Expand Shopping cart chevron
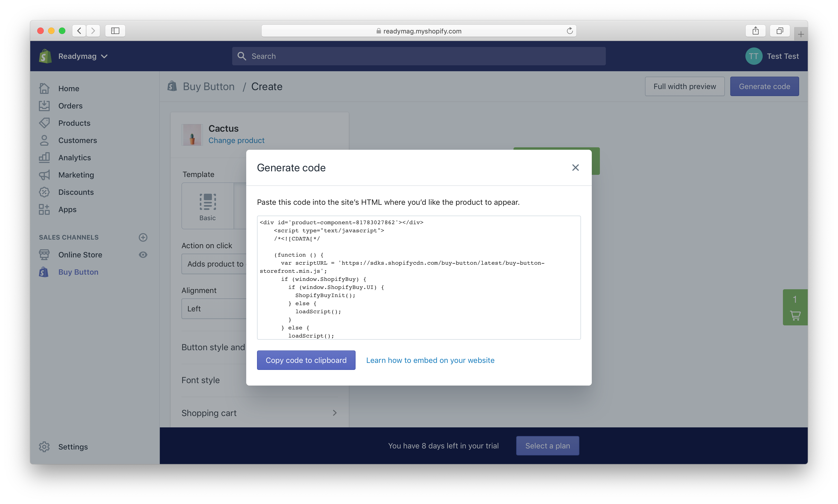Viewport: 838px width, 504px height. [x=335, y=413]
